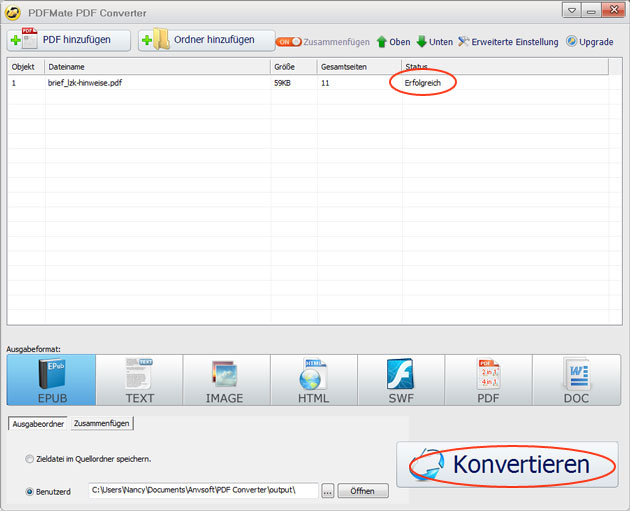Choose Zieldatei im Quellordner speichern option
The width and height of the screenshot is (630, 511).
click(x=88, y=459)
